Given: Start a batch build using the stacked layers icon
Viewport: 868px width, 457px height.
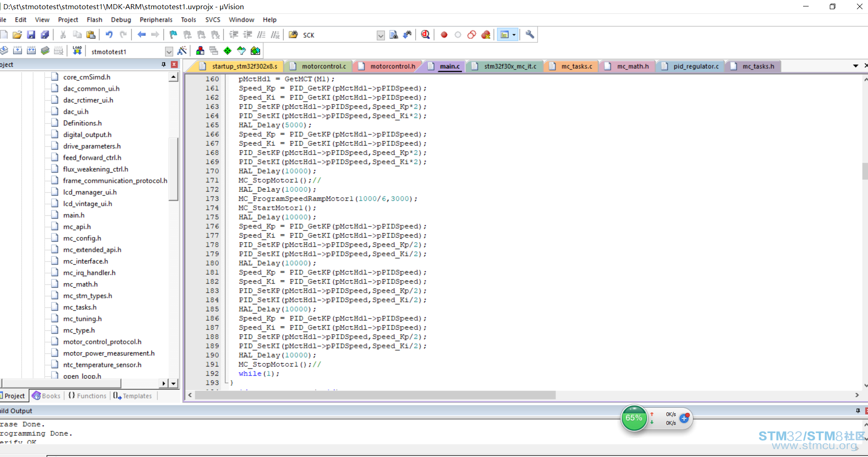Looking at the screenshot, I should (45, 51).
